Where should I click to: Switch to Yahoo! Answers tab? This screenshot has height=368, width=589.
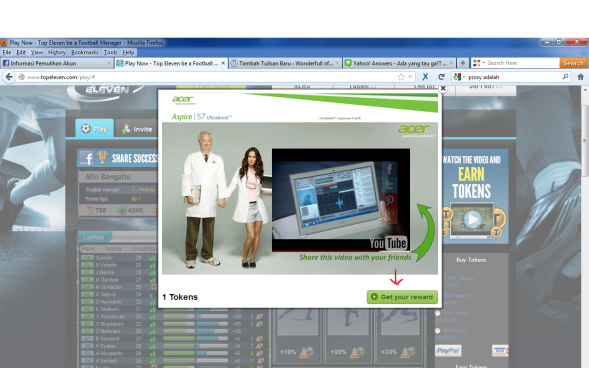(x=399, y=63)
